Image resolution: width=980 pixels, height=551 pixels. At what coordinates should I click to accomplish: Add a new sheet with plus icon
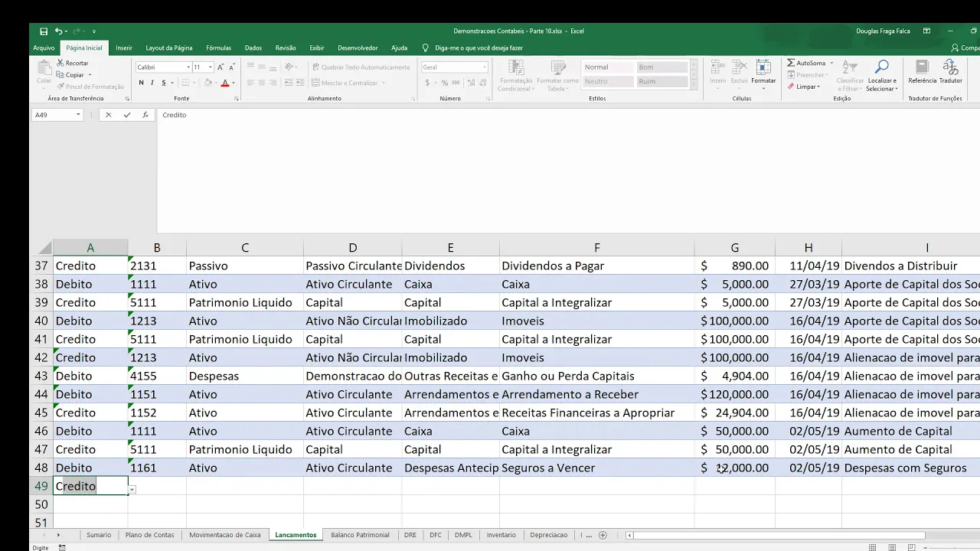(603, 535)
